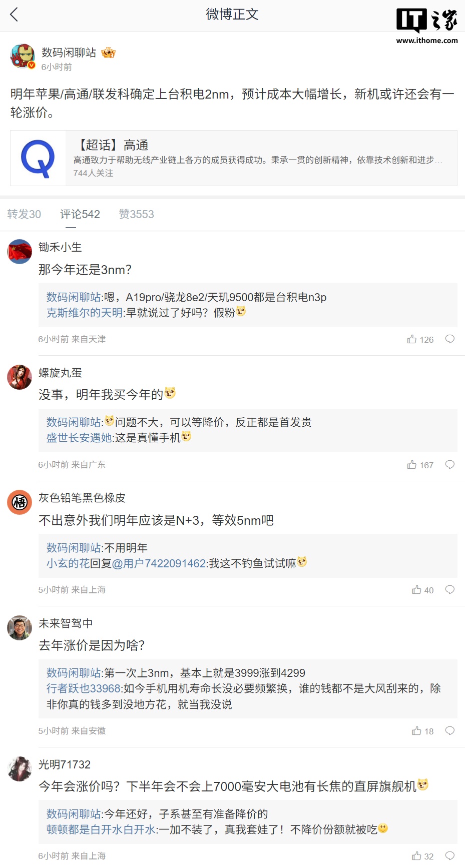Viewport: 465px width, 868px height.
Task: Open 数码闲聊站 profile avatar
Action: pos(23,56)
